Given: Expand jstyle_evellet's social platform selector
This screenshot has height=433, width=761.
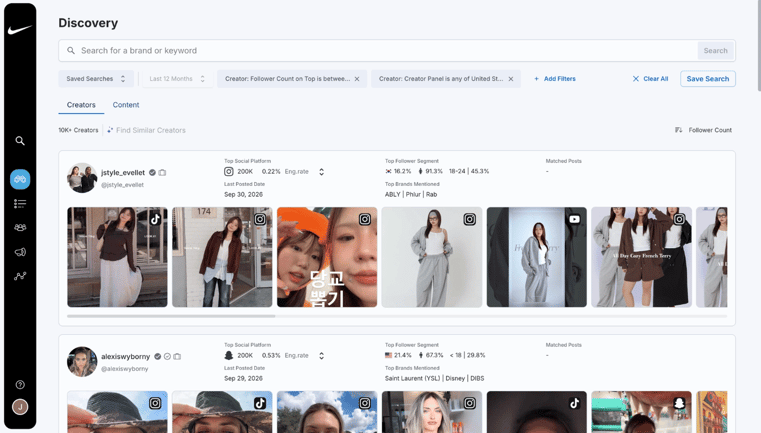Looking at the screenshot, I should pyautogui.click(x=321, y=172).
